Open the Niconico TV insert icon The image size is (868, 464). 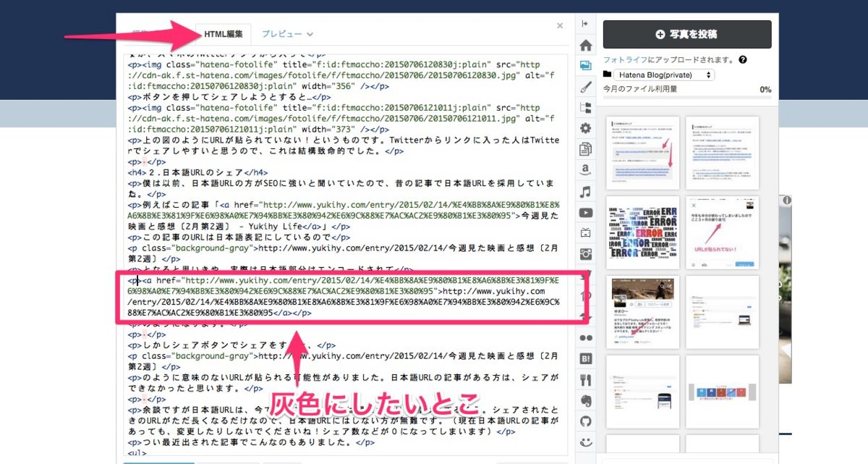tap(586, 233)
